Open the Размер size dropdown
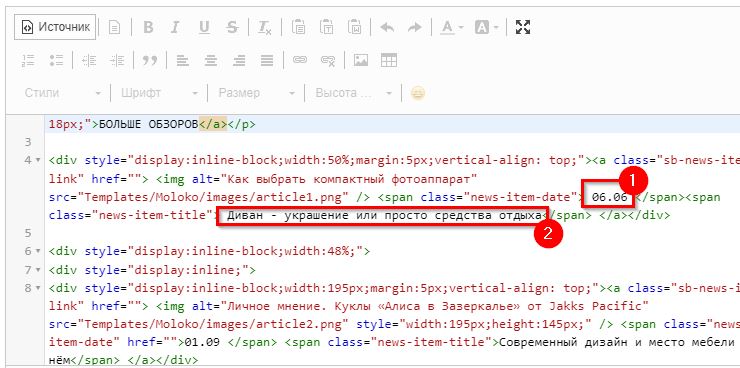The width and height of the screenshot is (740, 368). coord(256,93)
